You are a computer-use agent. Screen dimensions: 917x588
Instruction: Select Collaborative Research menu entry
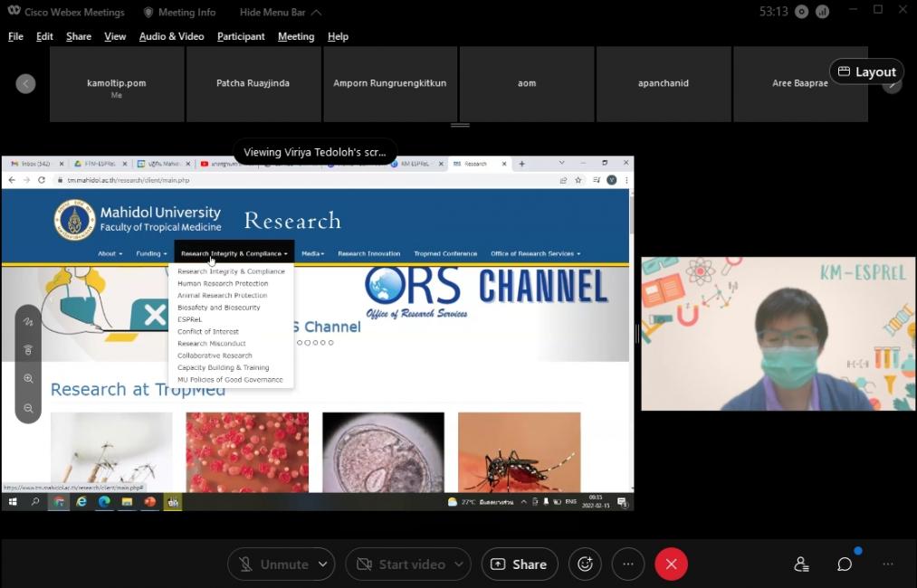tap(215, 356)
